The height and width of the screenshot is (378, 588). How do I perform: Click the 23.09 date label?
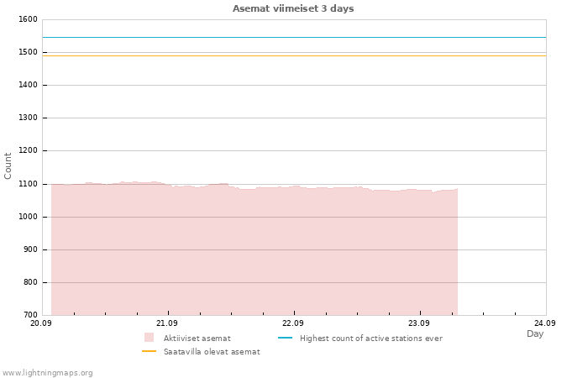pos(419,323)
